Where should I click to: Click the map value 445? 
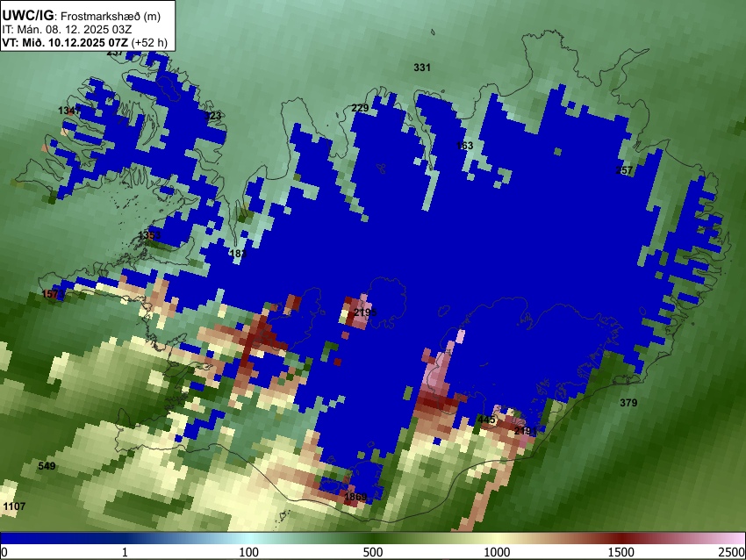[486, 420]
